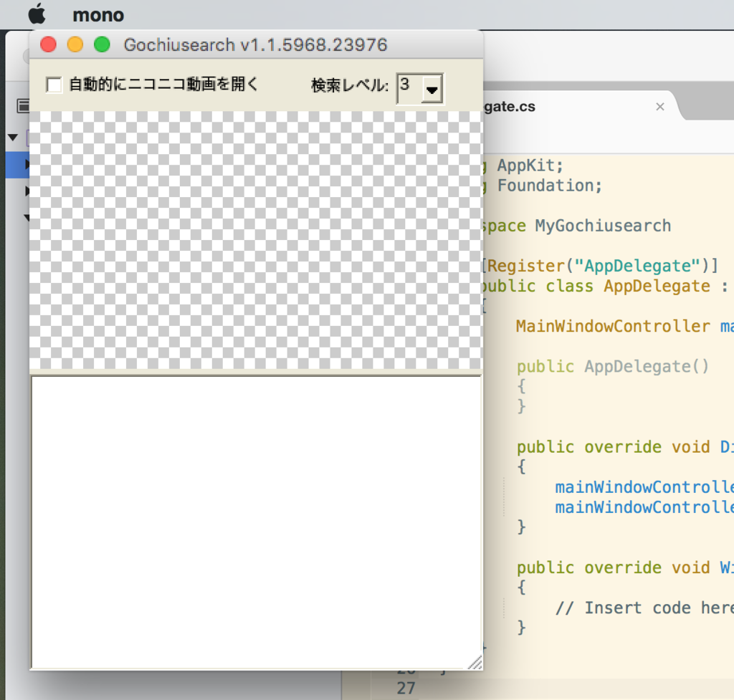Close the Gochiusearch window with red button

click(x=48, y=44)
